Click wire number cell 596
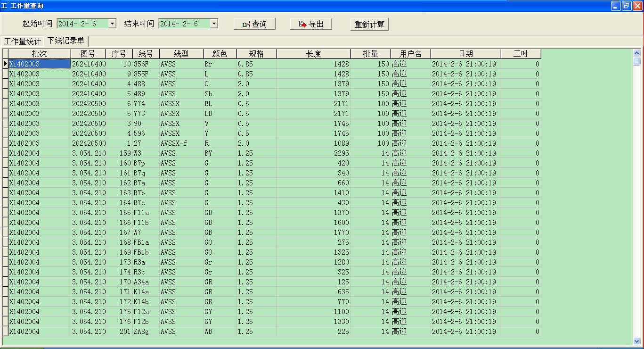Image resolution: width=644 pixels, height=349 pixels. [146, 133]
